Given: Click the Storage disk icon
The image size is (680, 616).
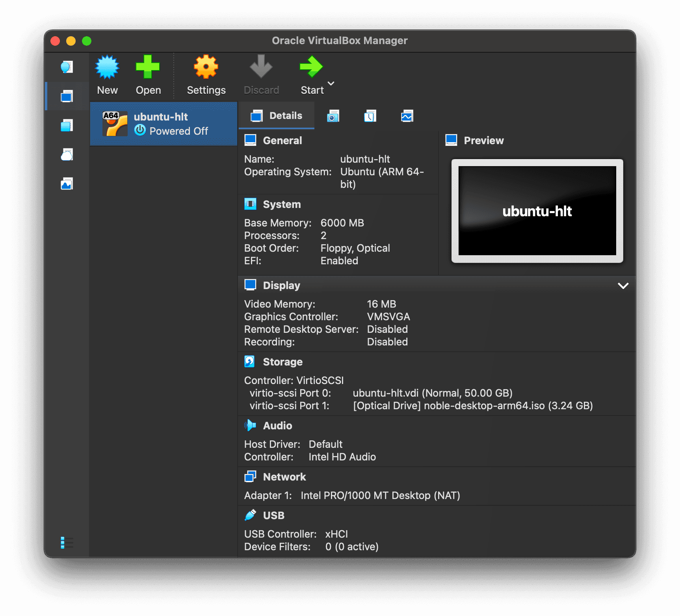Looking at the screenshot, I should pos(250,362).
